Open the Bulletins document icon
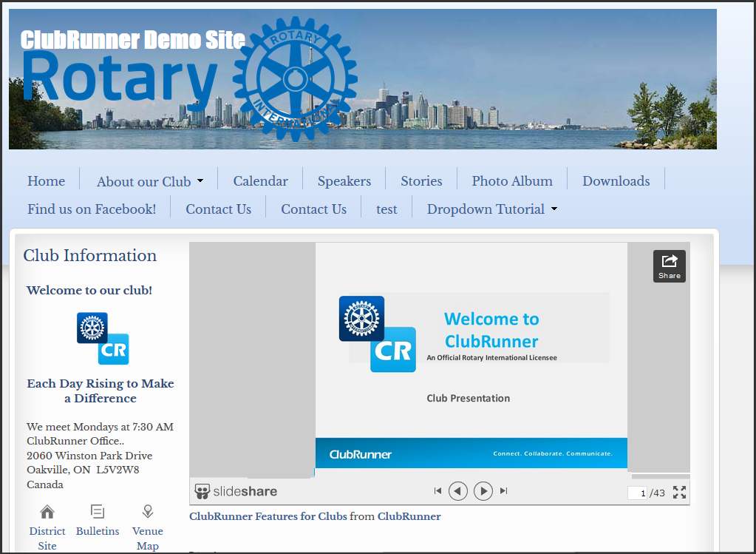The width and height of the screenshot is (756, 554). [98, 512]
